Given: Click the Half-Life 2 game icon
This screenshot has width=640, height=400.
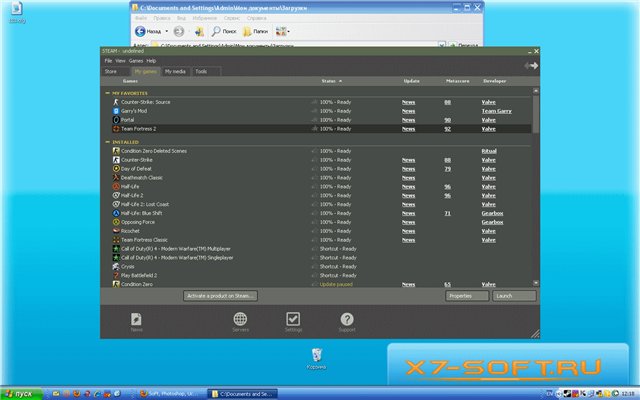Looking at the screenshot, I should coord(116,196).
